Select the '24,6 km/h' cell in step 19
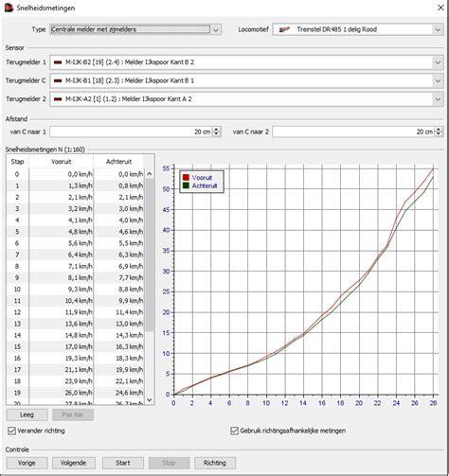 pos(118,393)
